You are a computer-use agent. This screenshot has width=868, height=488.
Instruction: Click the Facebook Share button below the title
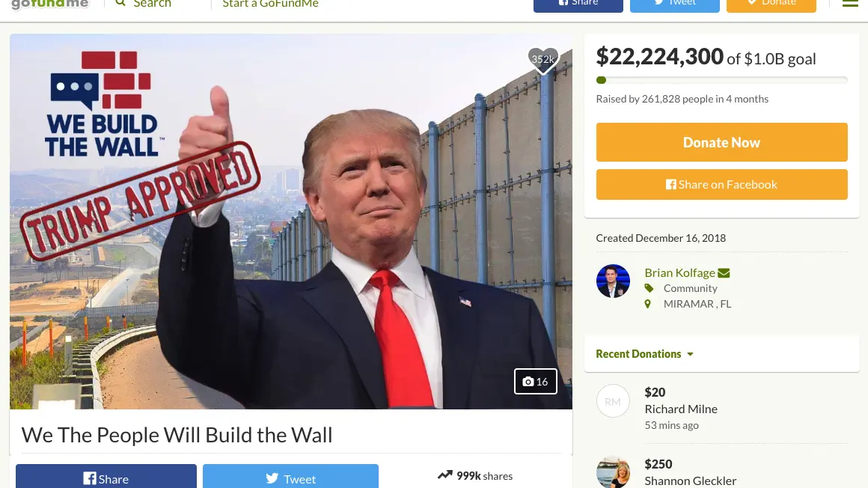tap(106, 476)
